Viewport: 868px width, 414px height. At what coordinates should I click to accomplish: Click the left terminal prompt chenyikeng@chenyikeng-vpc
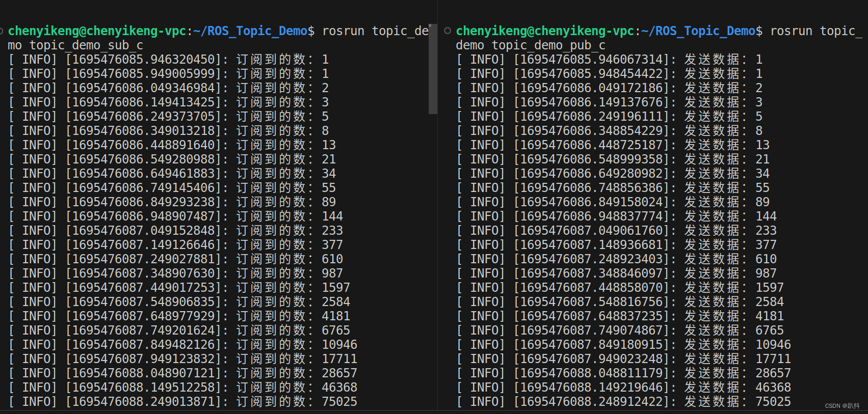[x=97, y=31]
